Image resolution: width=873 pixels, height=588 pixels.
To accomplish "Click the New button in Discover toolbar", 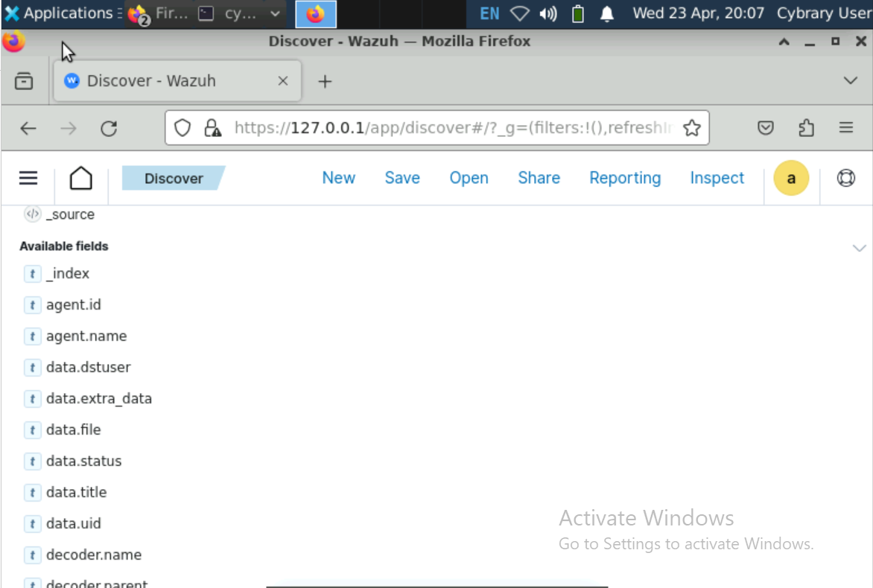I will pyautogui.click(x=338, y=178).
